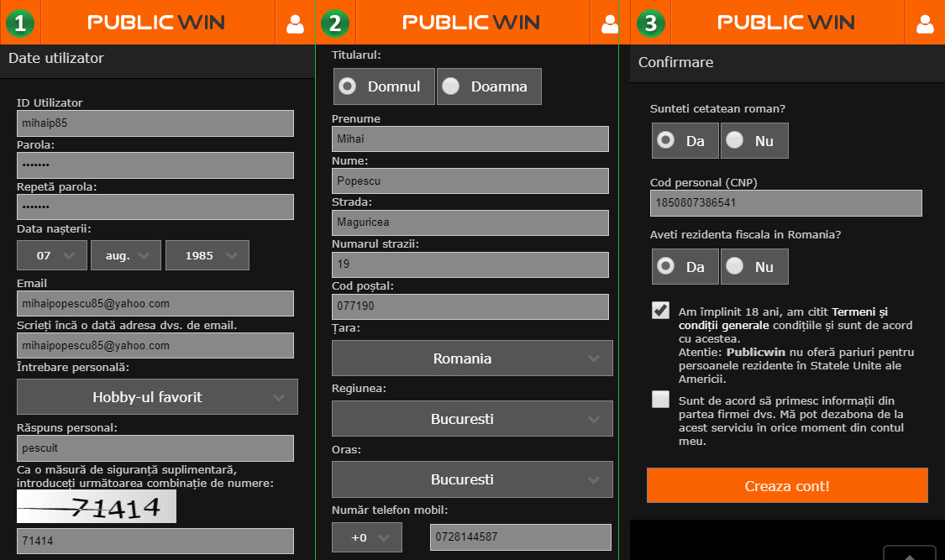Click the user account icon on panel two

pyautogui.click(x=609, y=23)
